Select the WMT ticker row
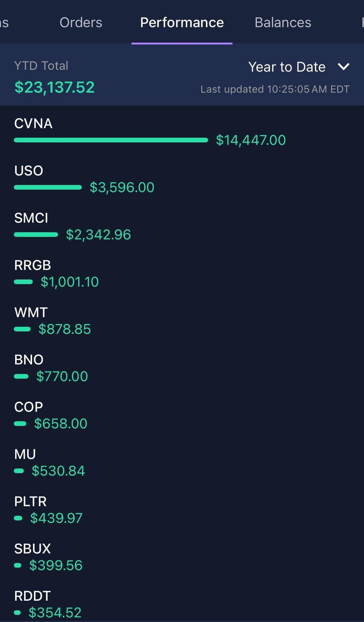Viewport: 364px width, 622px height. pos(31,312)
